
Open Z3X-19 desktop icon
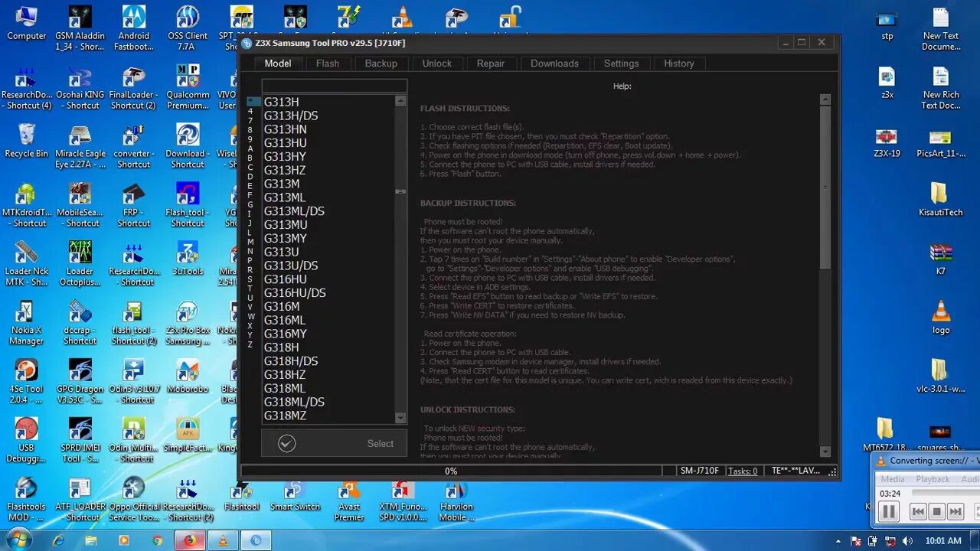887,142
